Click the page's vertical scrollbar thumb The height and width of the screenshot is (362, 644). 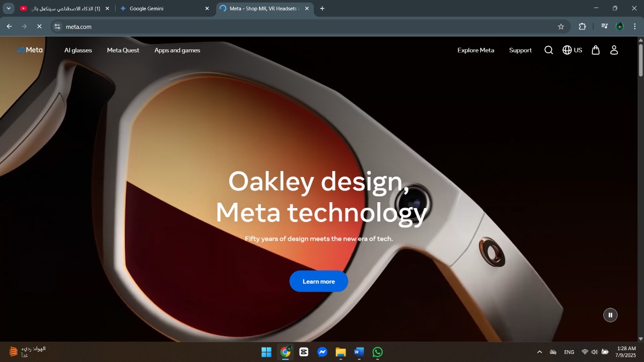pyautogui.click(x=640, y=60)
